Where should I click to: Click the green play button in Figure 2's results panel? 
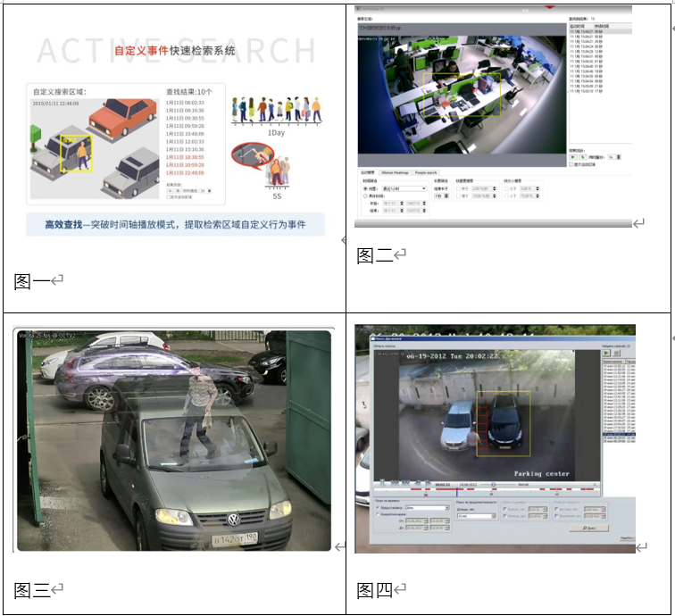point(572,157)
